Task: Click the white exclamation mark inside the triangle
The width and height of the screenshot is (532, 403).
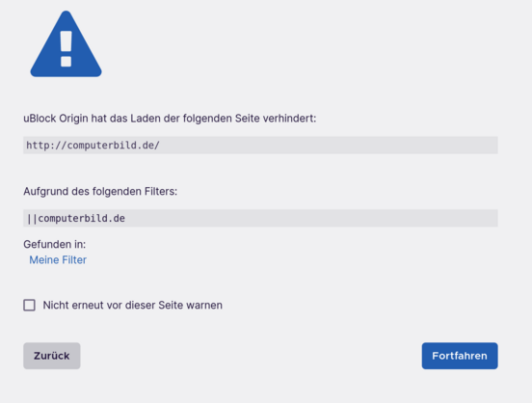Action: coord(66,48)
